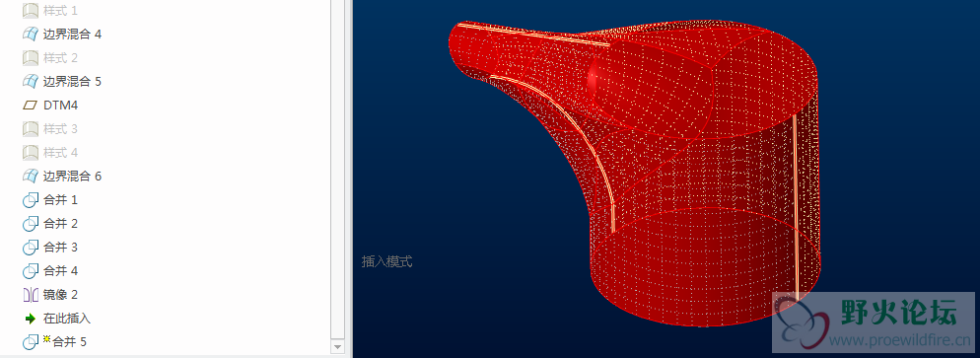This screenshot has width=980, height=358.
Task: Select the 样式 3 tree item
Action: coord(60,129)
